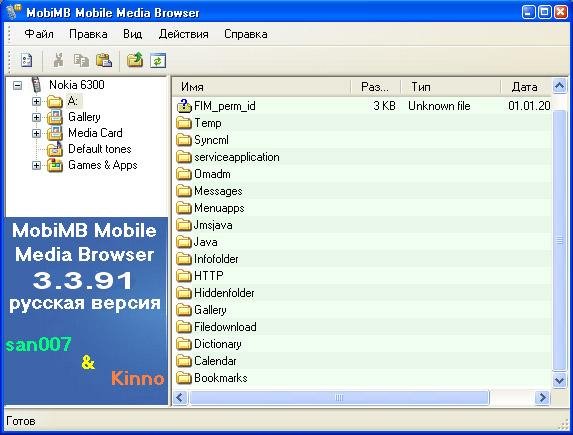
Task: Click the Copy toolbar icon
Action: click(x=81, y=60)
